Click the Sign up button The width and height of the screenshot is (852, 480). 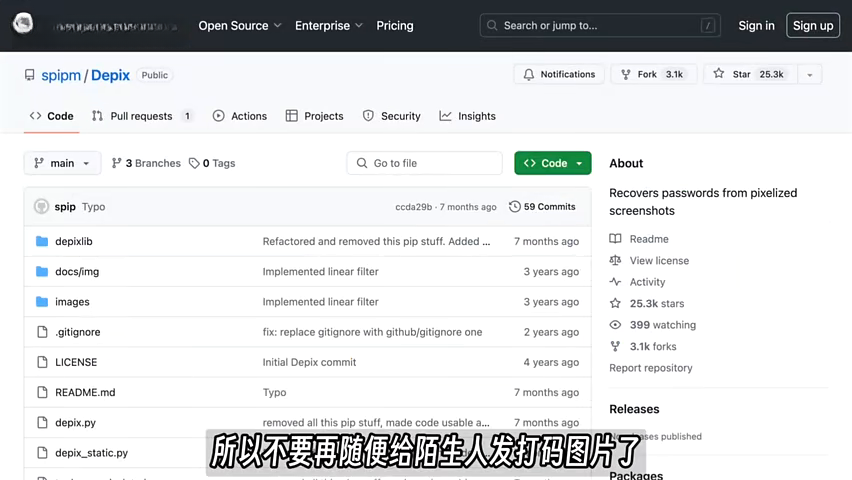tap(813, 26)
